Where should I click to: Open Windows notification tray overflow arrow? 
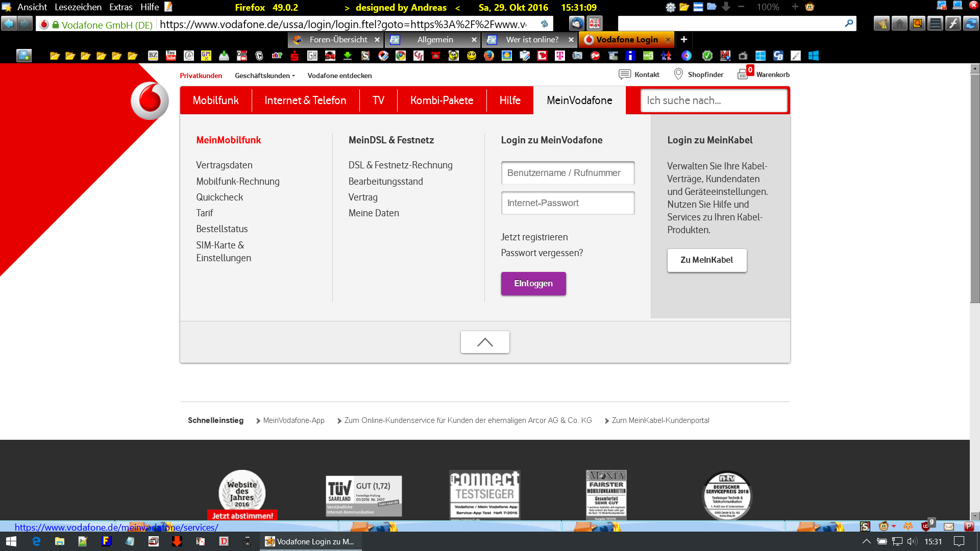(x=866, y=541)
